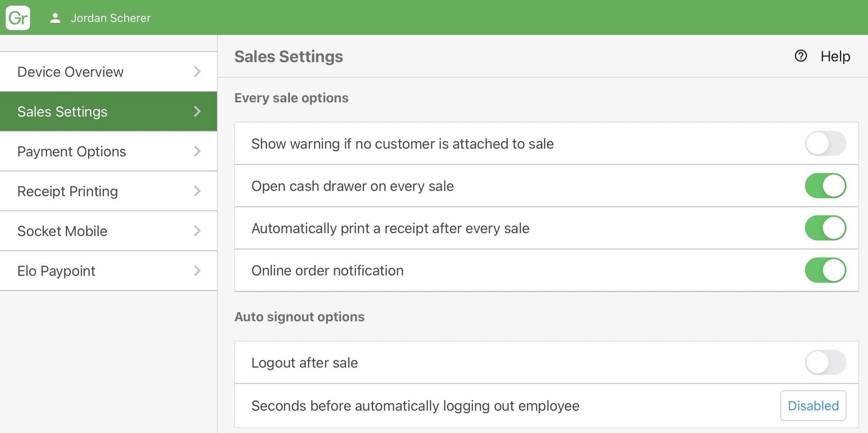
Task: Click the user profile icon
Action: 55,18
